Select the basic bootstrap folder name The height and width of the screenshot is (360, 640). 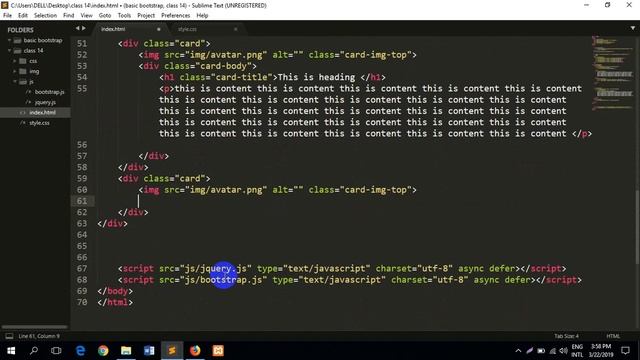point(43,40)
